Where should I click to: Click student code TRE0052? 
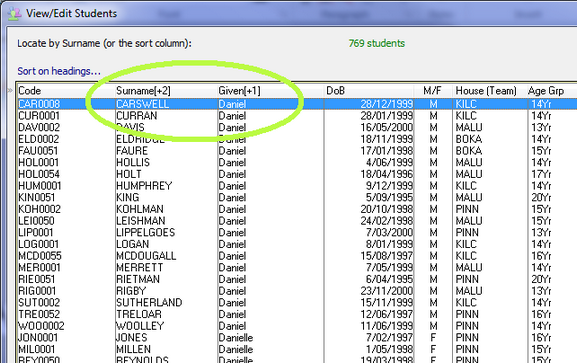(39, 314)
